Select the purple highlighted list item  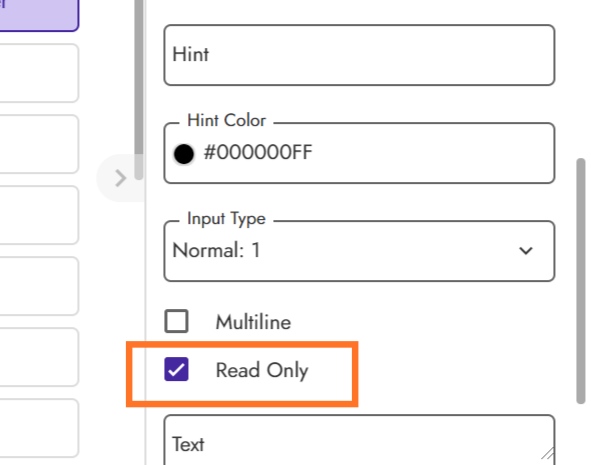tap(39, 15)
